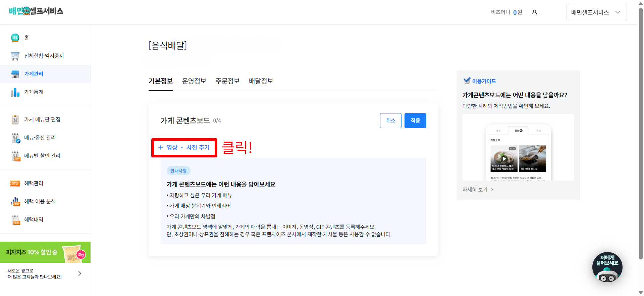Open 가게관리 menu item
The image size is (644, 296).
[x=45, y=74]
